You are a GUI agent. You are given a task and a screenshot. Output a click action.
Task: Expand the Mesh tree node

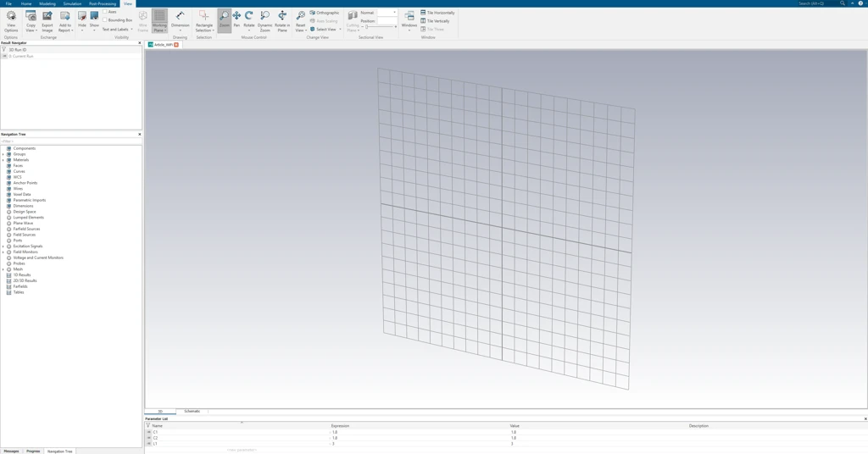[x=3, y=269]
